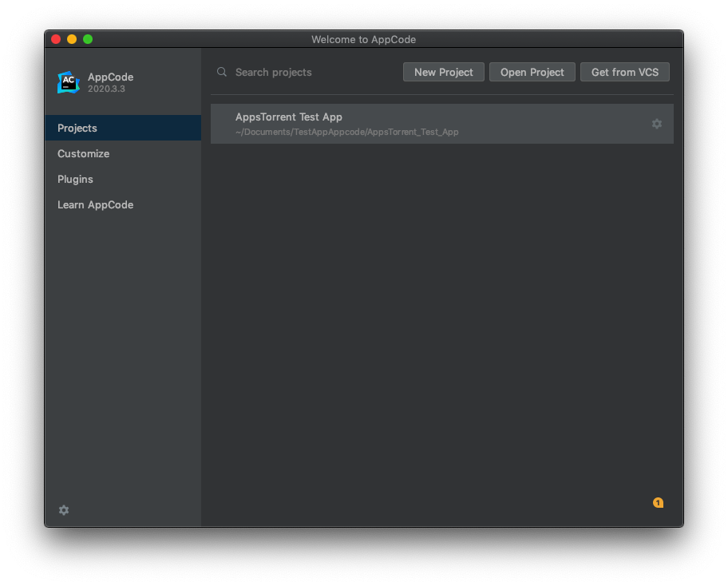Viewport: 728px width, 586px height.
Task: Go to Learn AppCode
Action: pyautogui.click(x=123, y=204)
